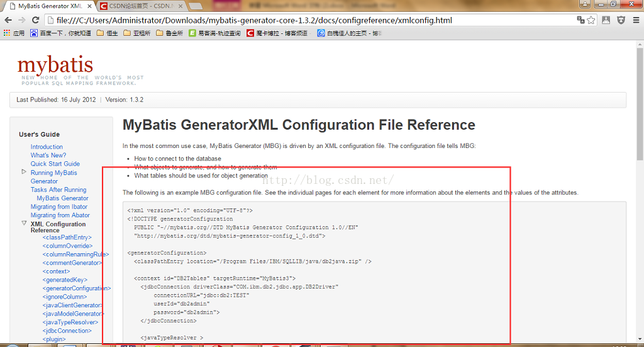This screenshot has width=644, height=347.
Task: Switch to the CSDN论坛首页 tab
Action: (142, 6)
